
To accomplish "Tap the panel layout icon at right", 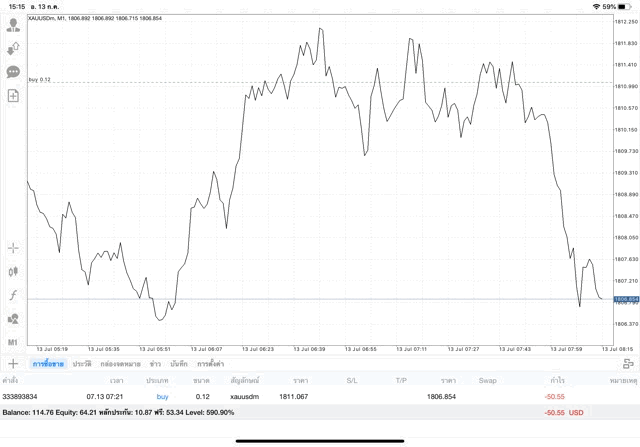I will pyautogui.click(x=626, y=364).
